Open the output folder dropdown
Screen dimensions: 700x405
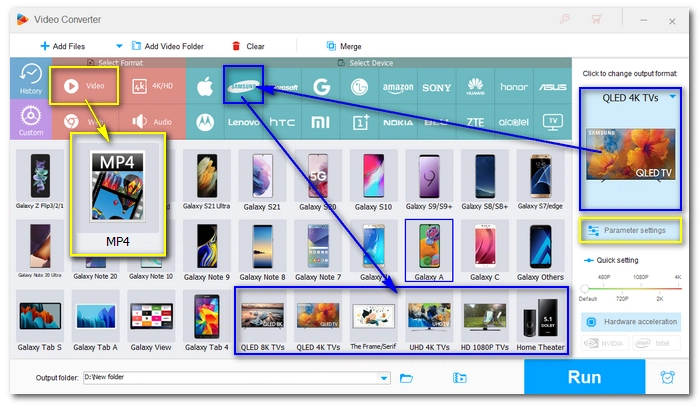(384, 378)
